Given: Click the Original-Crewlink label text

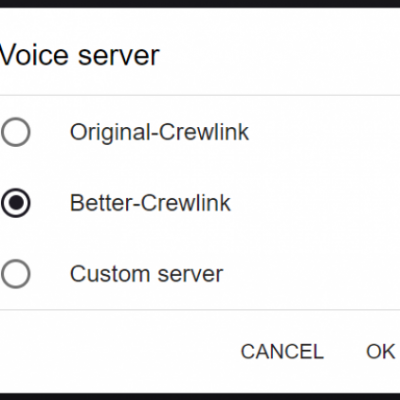Looking at the screenshot, I should (159, 133).
